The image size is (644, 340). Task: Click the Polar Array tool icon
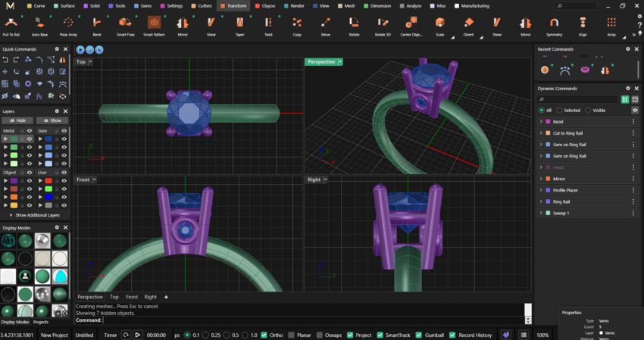(x=68, y=24)
